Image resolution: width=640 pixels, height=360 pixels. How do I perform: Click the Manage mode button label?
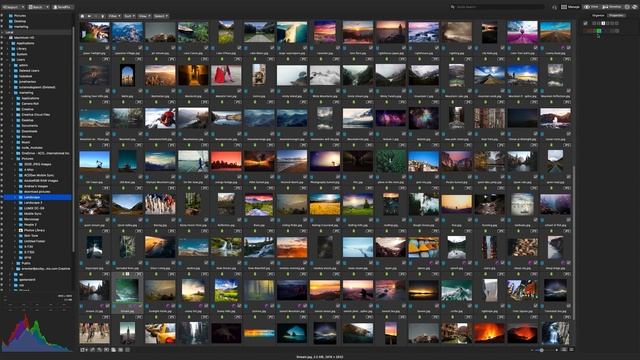pos(574,7)
